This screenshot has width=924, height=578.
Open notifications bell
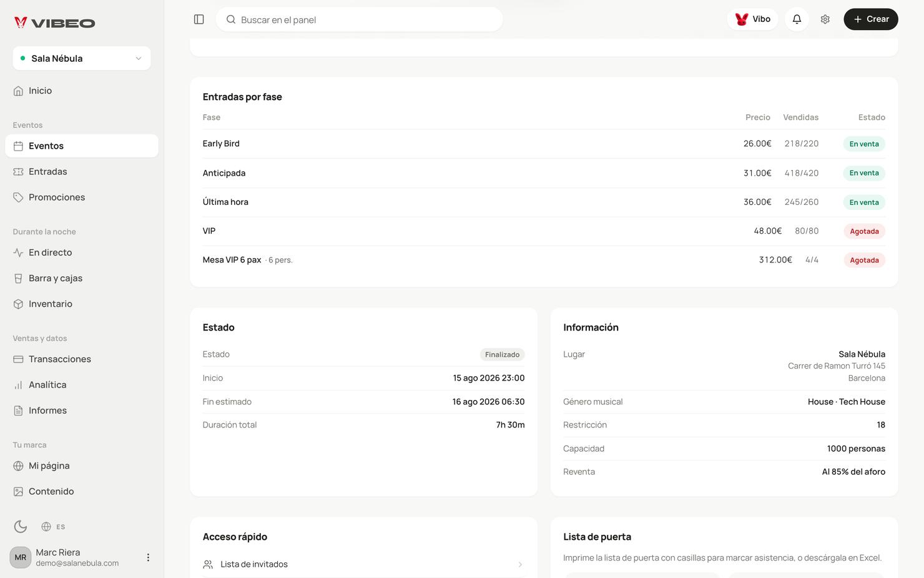click(797, 19)
